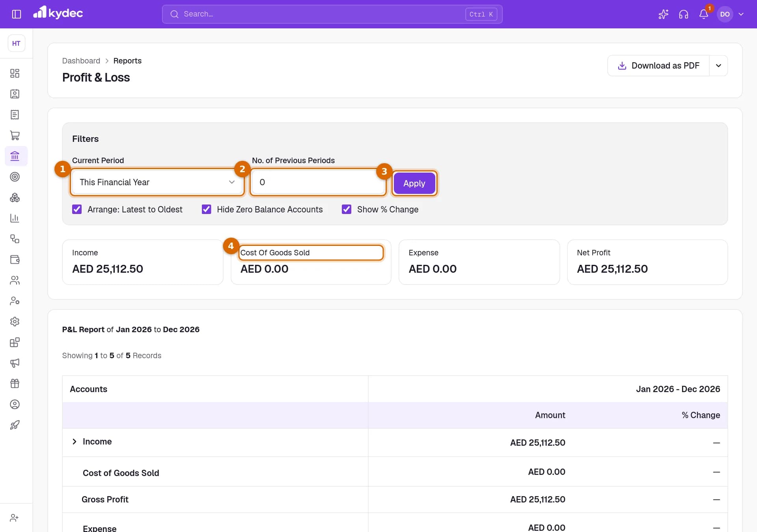Open the HT workspace switcher
The image size is (757, 532).
pos(16,43)
